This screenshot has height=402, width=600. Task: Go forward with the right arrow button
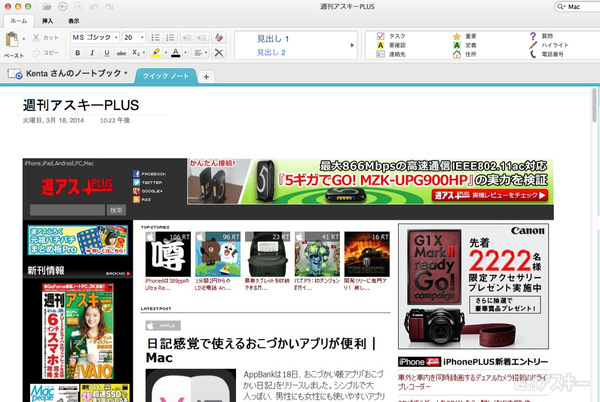(78, 7)
